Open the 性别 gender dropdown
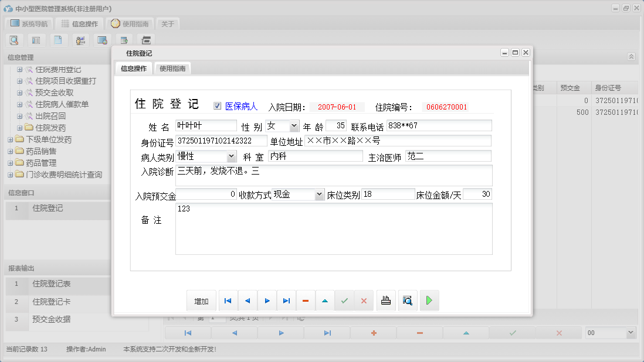Image resolution: width=644 pixels, height=362 pixels. pos(293,125)
